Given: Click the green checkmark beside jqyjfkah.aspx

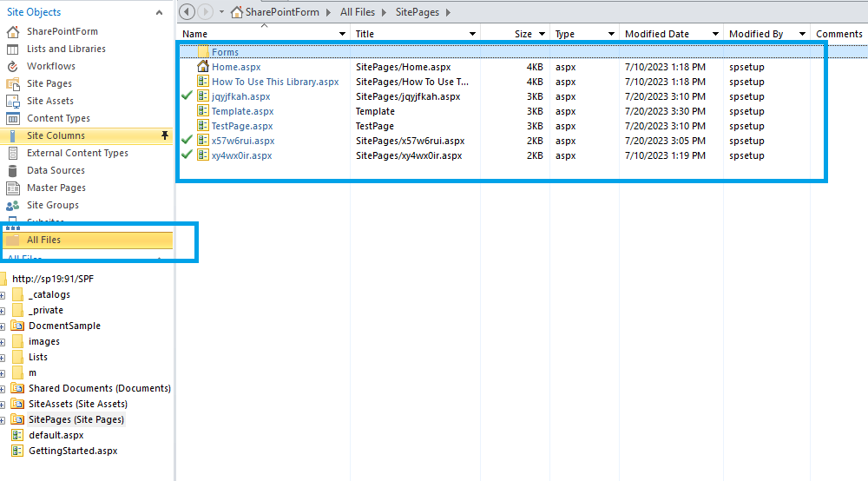Looking at the screenshot, I should 187,96.
